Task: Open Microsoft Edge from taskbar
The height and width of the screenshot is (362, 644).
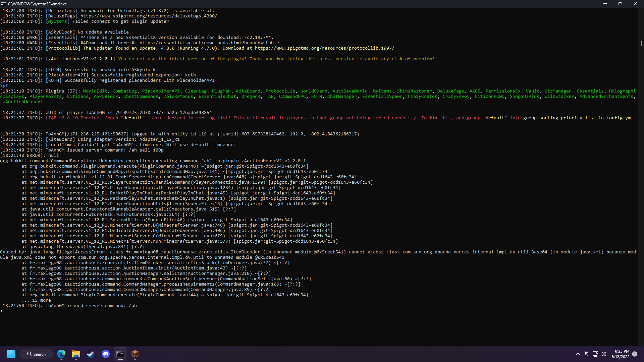Action: click(61, 354)
